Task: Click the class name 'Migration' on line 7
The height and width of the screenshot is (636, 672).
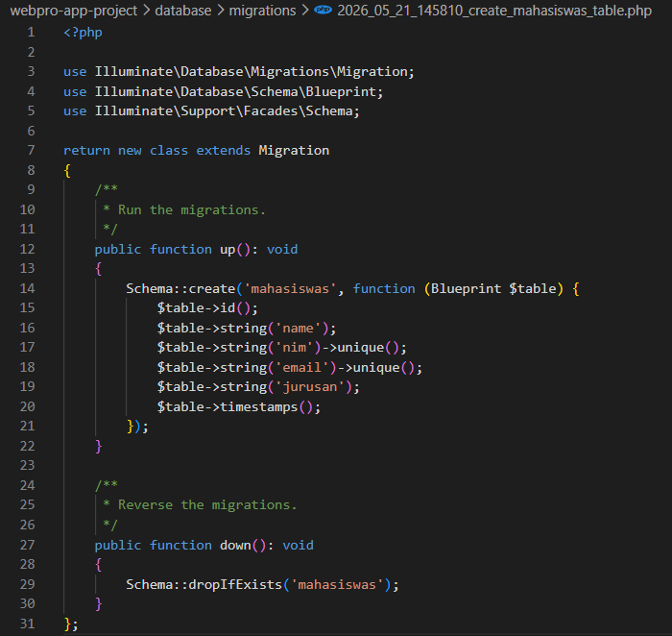Action: point(294,151)
